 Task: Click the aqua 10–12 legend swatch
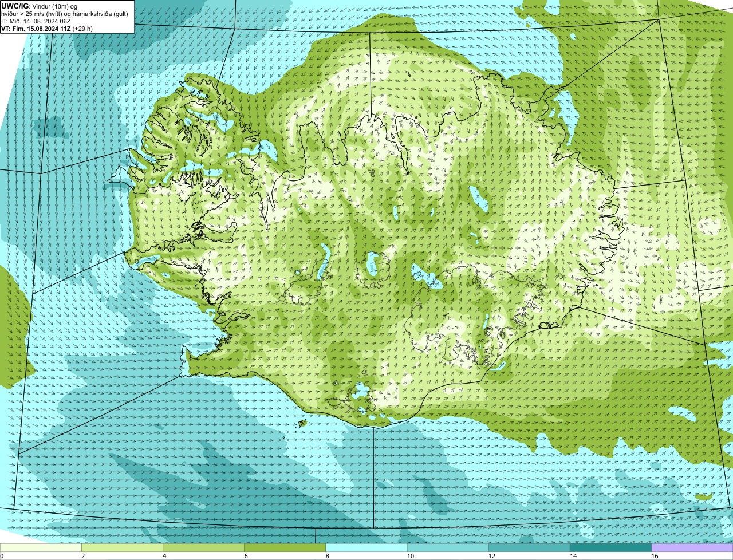coord(448,547)
